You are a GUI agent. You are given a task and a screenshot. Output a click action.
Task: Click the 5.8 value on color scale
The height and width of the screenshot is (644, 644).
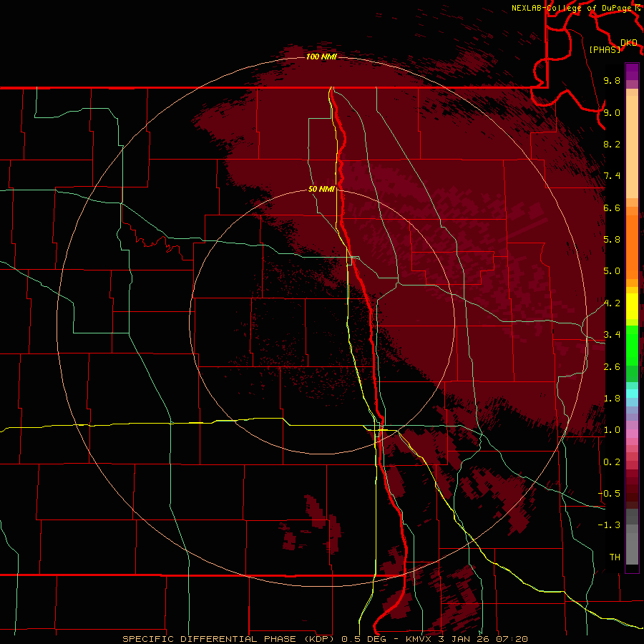pos(612,240)
